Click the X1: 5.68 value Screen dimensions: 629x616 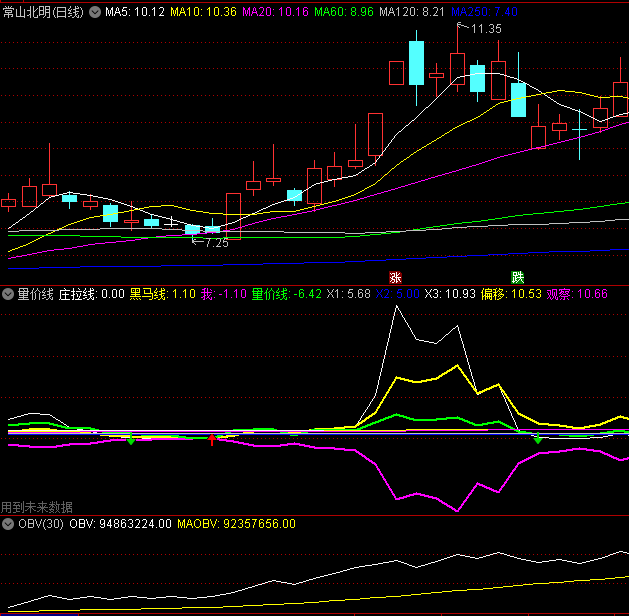point(349,294)
